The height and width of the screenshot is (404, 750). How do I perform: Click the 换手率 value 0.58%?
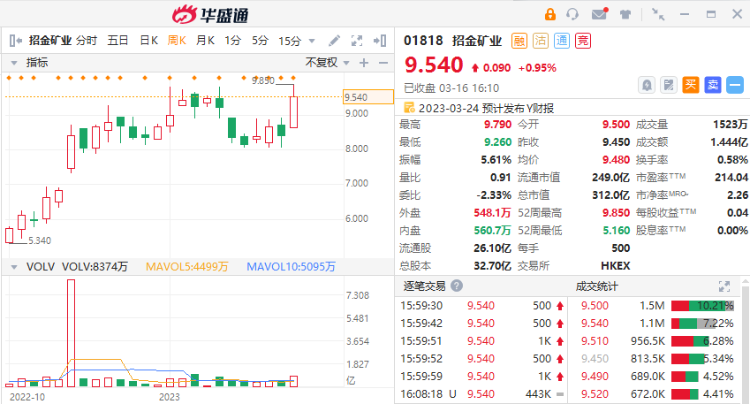[732, 160]
